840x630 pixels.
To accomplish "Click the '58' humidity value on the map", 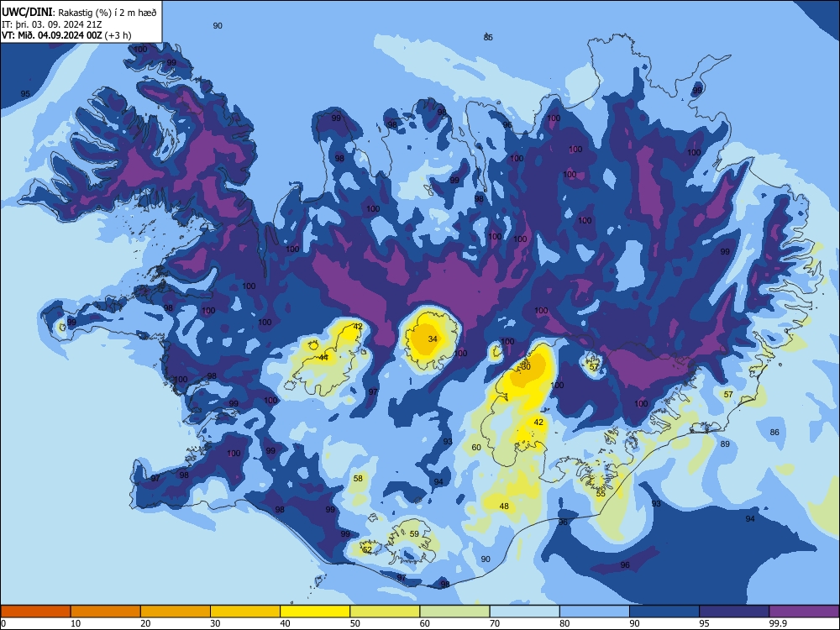I will (358, 479).
